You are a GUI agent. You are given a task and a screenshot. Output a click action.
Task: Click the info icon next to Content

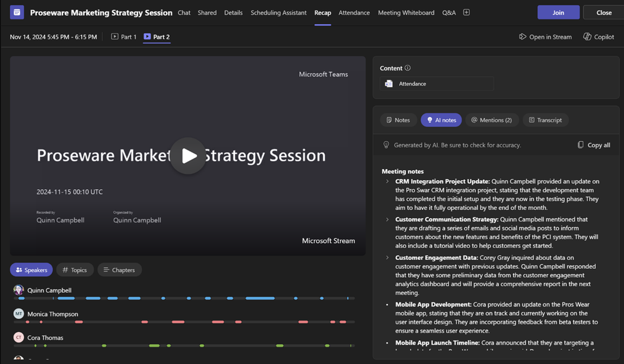[x=407, y=68]
